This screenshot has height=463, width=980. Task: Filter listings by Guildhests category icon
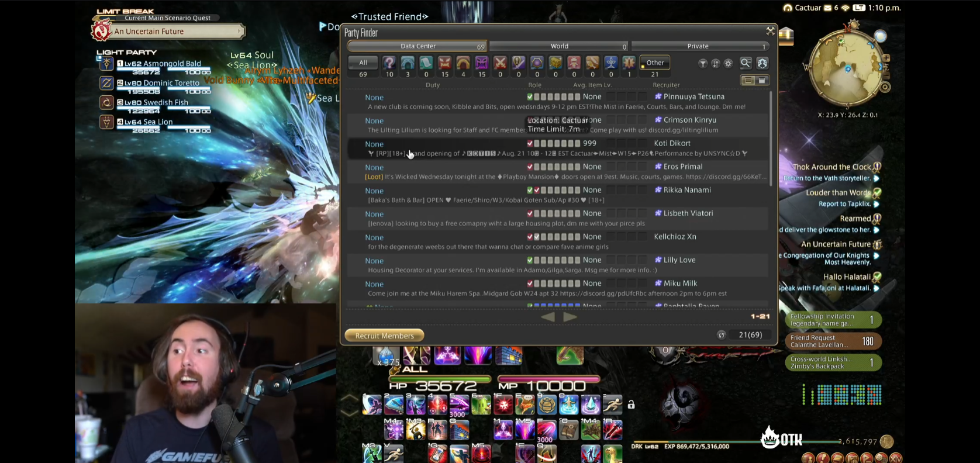pyautogui.click(x=426, y=63)
